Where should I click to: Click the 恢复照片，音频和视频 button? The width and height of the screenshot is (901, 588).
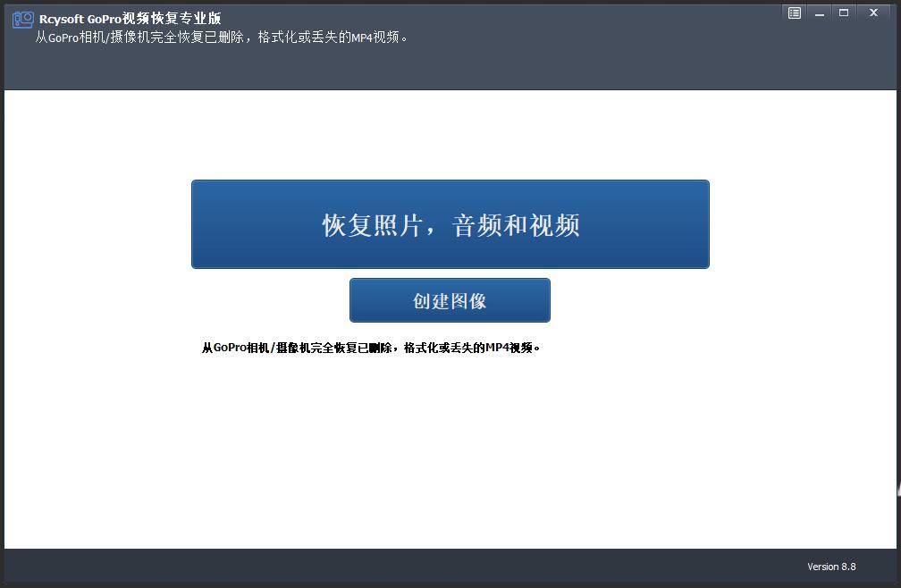450,224
